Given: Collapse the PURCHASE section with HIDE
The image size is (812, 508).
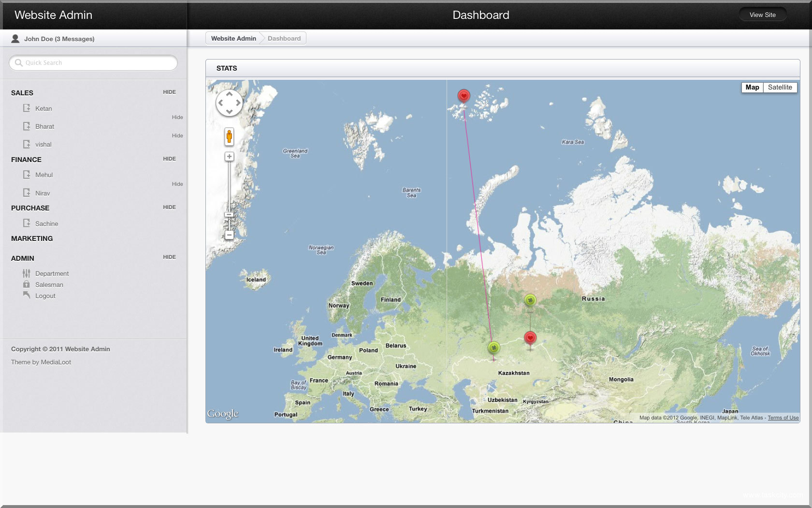Looking at the screenshot, I should click(169, 207).
